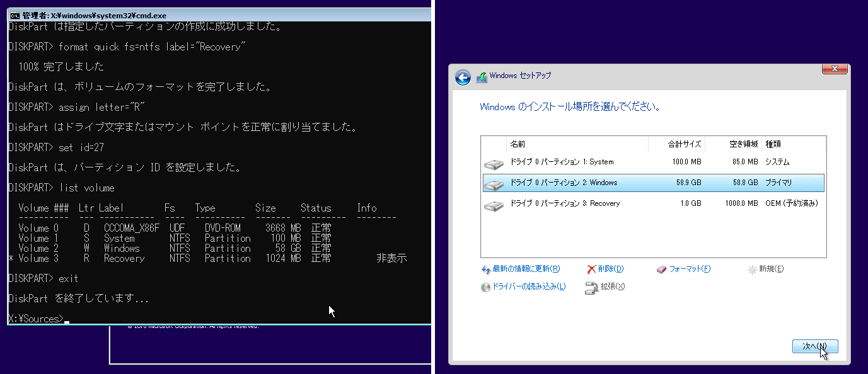Click the Windows Setup title icon
This screenshot has height=374, width=868.
[482, 77]
